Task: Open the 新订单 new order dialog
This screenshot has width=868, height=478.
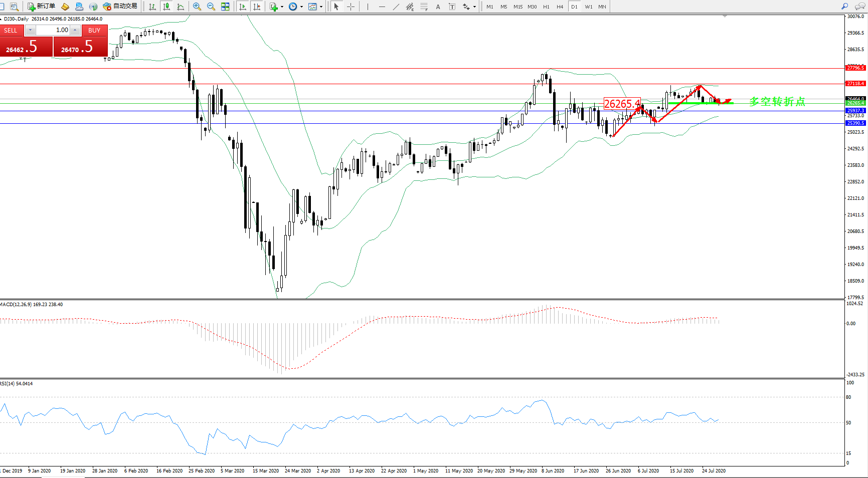Action: 41,7
